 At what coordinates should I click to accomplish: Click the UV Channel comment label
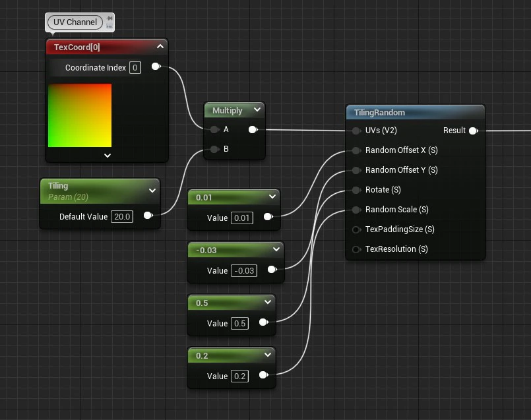click(75, 22)
